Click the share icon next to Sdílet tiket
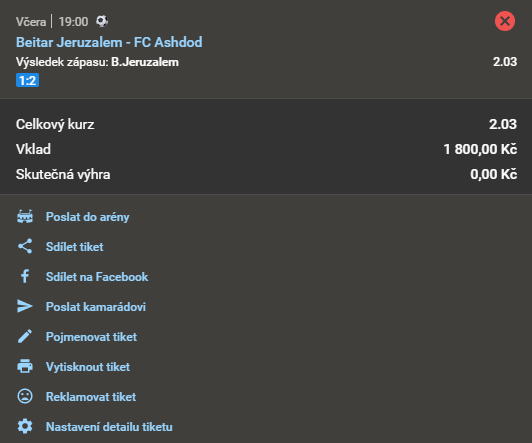 point(25,246)
